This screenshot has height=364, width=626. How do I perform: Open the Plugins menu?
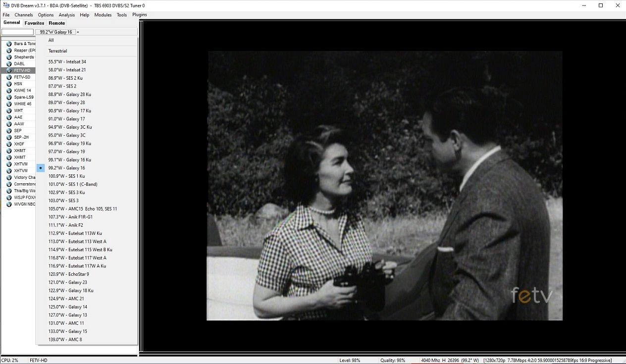140,15
